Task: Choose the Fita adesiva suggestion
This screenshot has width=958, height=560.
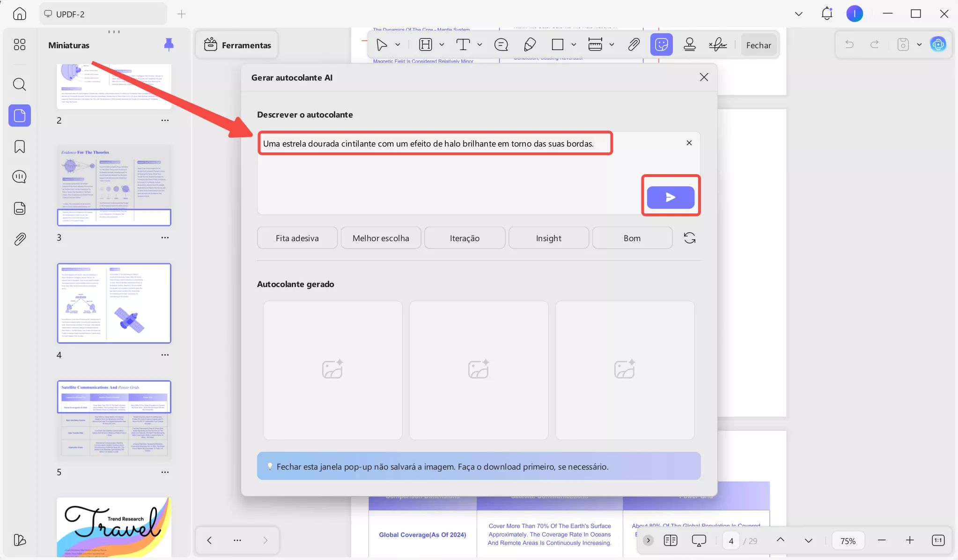Action: (297, 238)
